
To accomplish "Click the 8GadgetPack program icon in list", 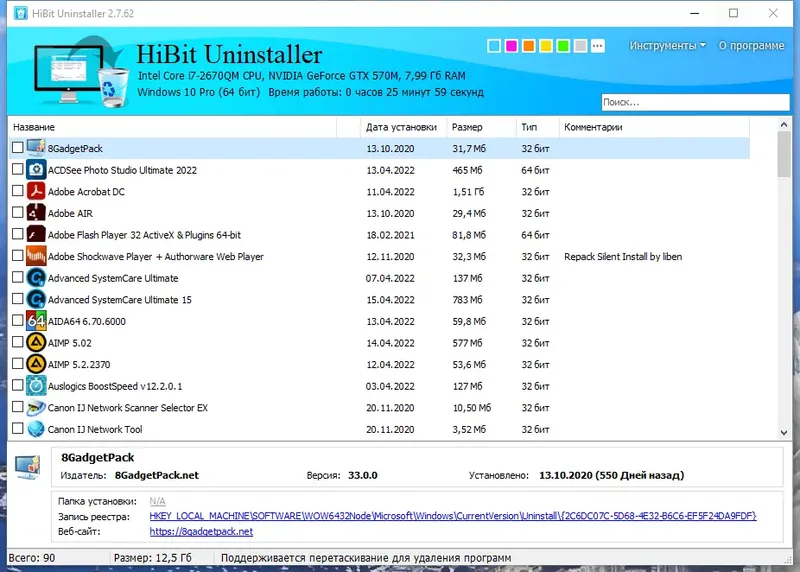I will click(x=36, y=148).
